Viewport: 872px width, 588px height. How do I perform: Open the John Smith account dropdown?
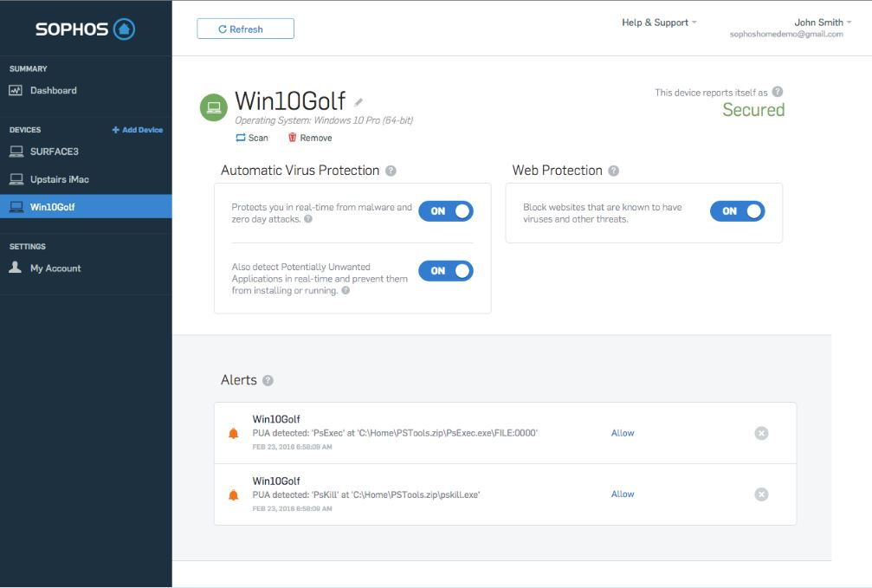click(x=823, y=23)
